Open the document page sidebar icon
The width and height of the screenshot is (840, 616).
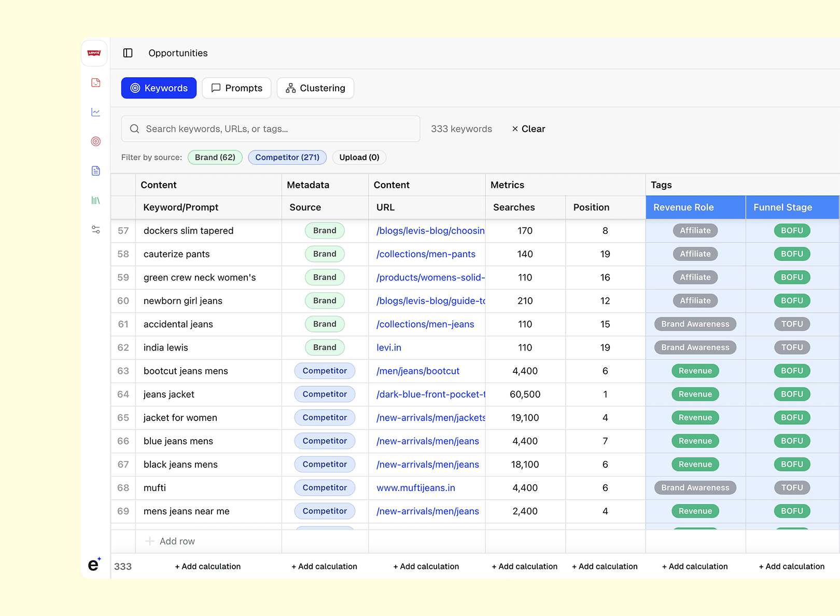96,171
